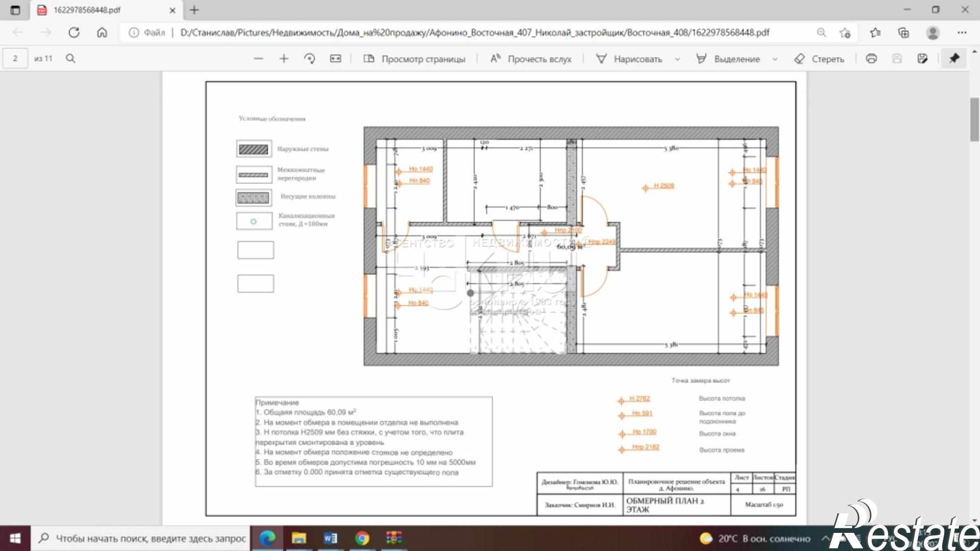Focus the address bar with file path
The image size is (980, 551).
474,32
